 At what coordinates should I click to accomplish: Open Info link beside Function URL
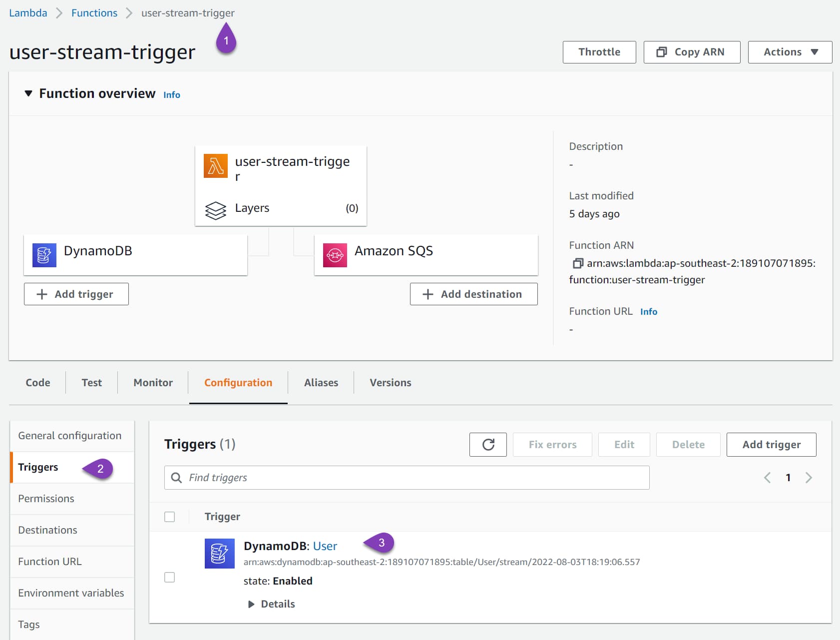[649, 312]
